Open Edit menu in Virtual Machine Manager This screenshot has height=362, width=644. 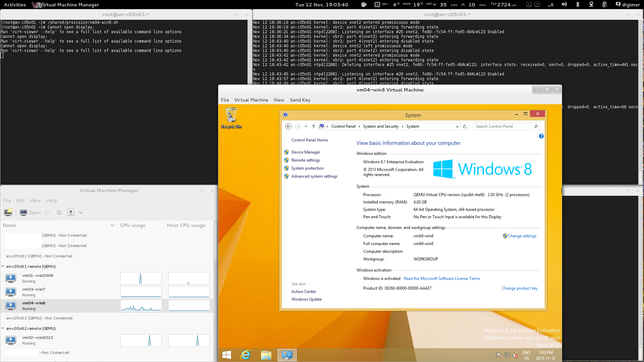click(x=20, y=200)
